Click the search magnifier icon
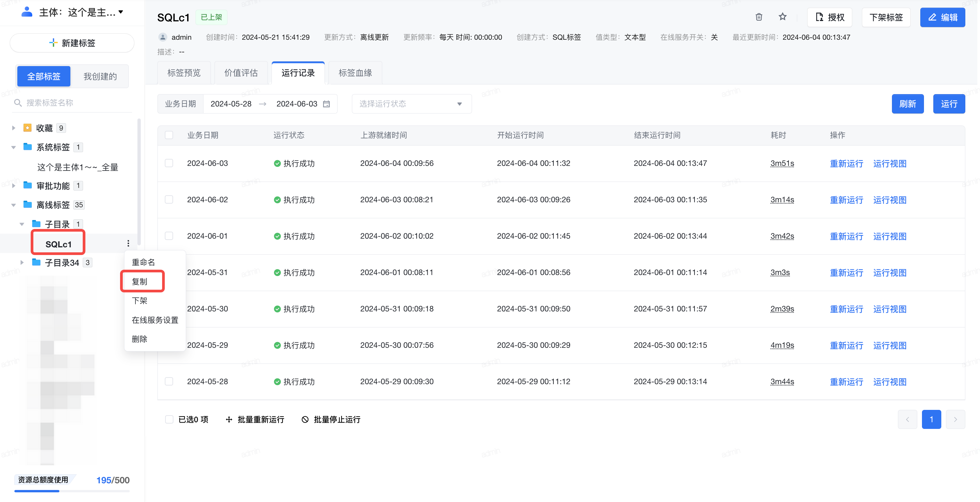 pos(17,103)
